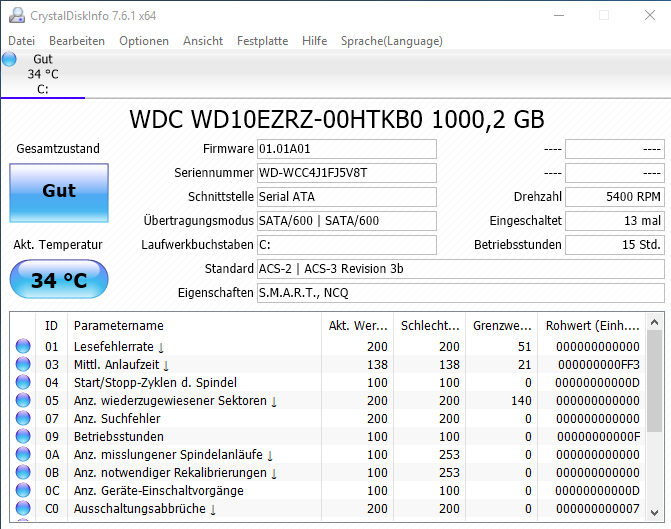Click the 34 °C temperature button
Image resolution: width=671 pixels, height=529 pixels.
click(59, 279)
